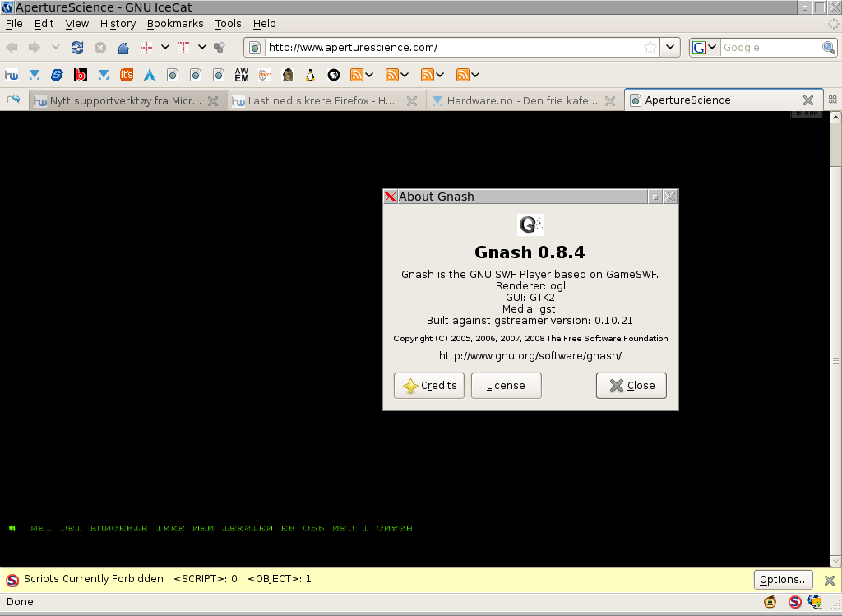Click the red dotted T toolbar icon
The image size is (842, 616).
(183, 47)
